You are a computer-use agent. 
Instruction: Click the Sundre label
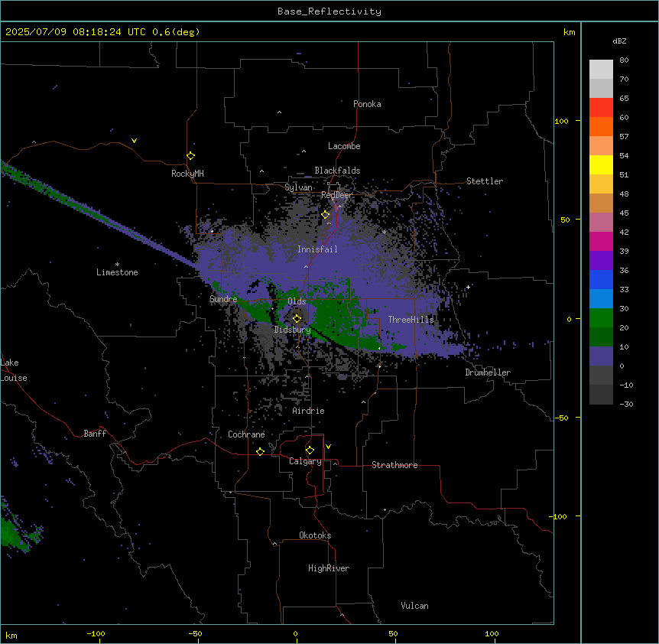(x=223, y=299)
